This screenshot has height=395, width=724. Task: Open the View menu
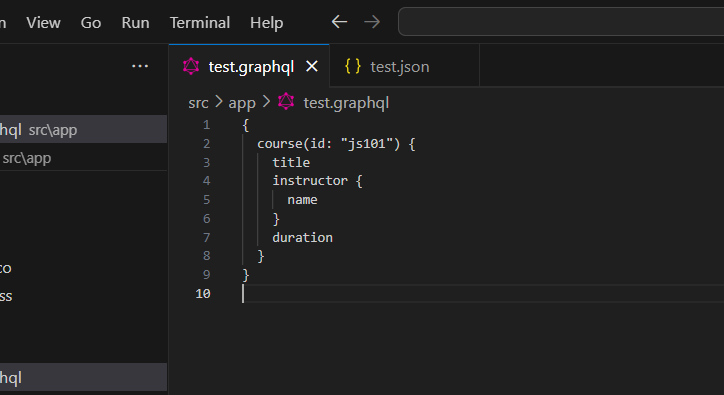point(43,23)
